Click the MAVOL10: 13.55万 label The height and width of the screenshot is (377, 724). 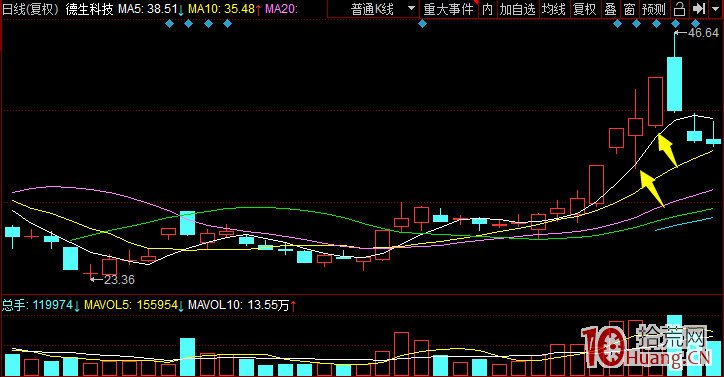click(x=242, y=305)
